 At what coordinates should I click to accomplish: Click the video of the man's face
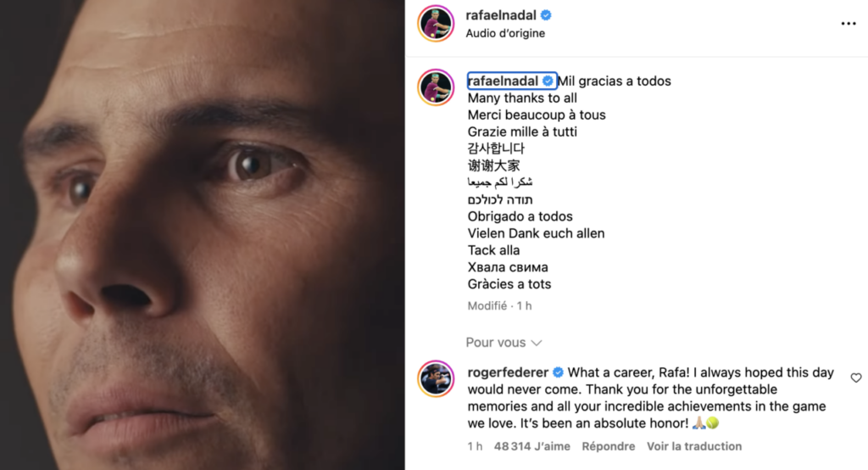(202, 235)
